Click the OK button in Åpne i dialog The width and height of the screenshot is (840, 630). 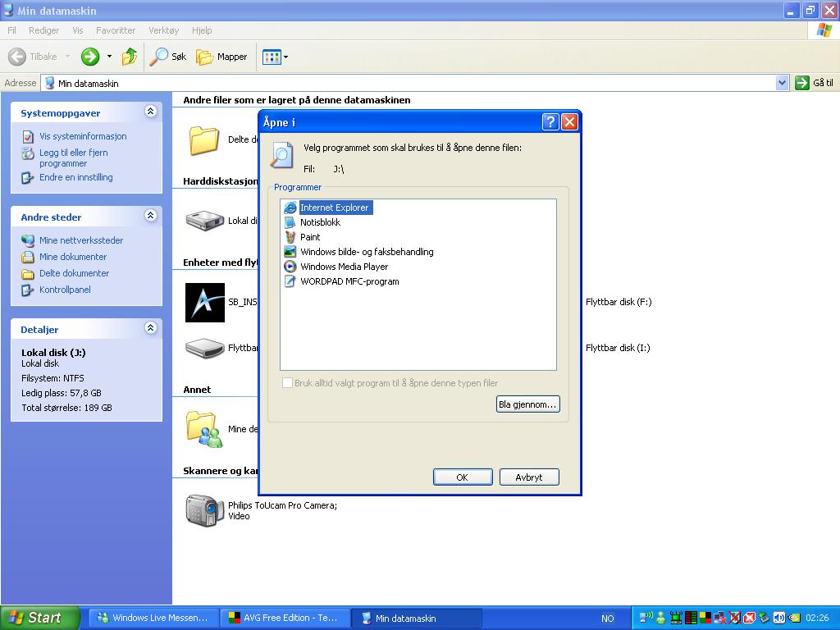(463, 477)
